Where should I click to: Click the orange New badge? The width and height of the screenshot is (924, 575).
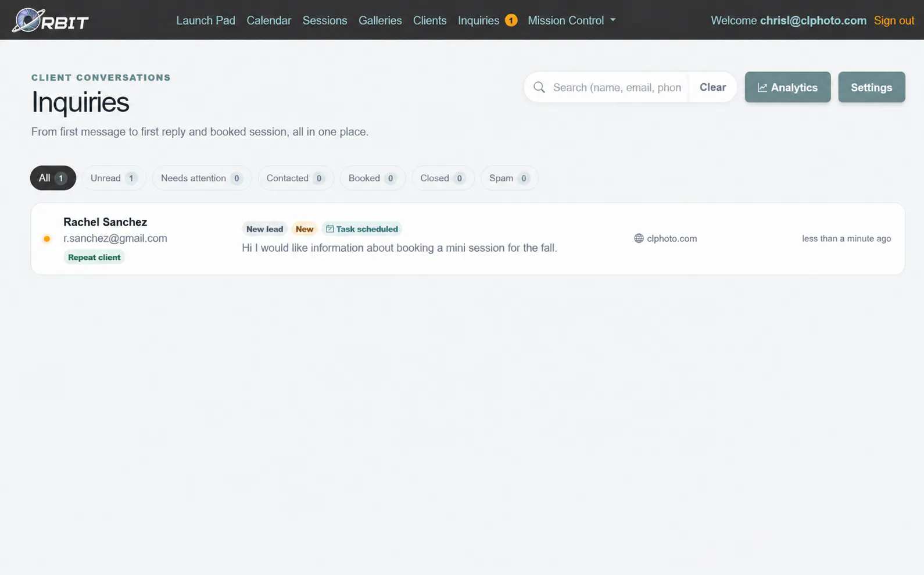coord(305,229)
